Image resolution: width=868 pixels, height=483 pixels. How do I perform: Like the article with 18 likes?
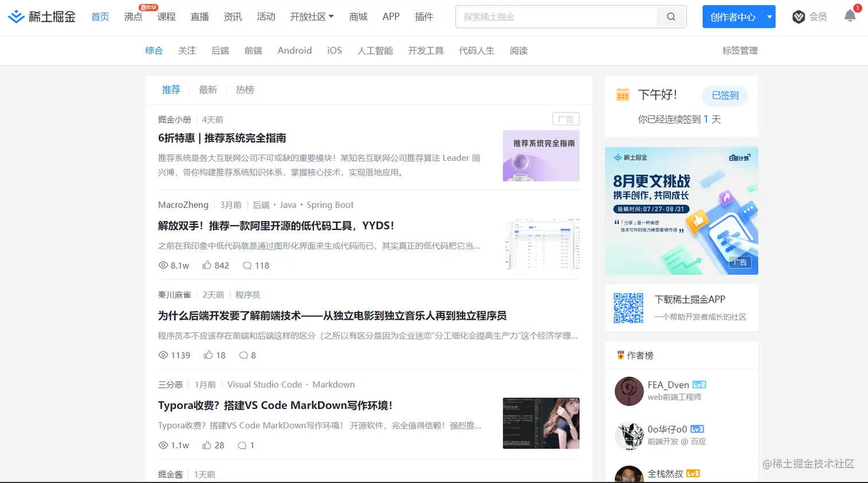click(208, 355)
